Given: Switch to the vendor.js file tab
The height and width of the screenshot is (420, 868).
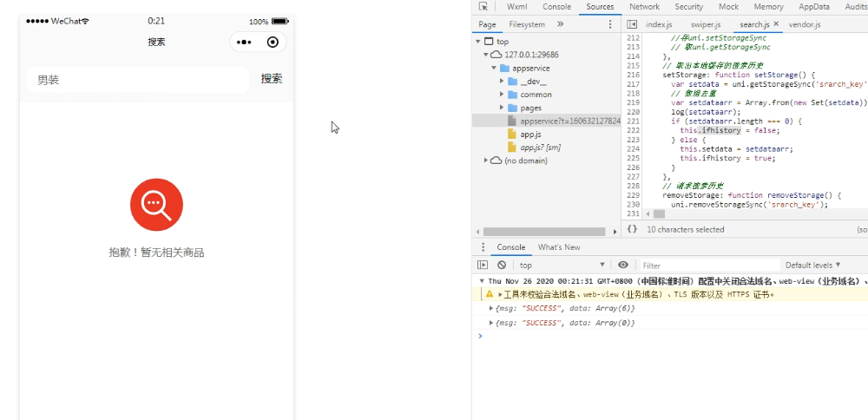Looking at the screenshot, I should 805,24.
